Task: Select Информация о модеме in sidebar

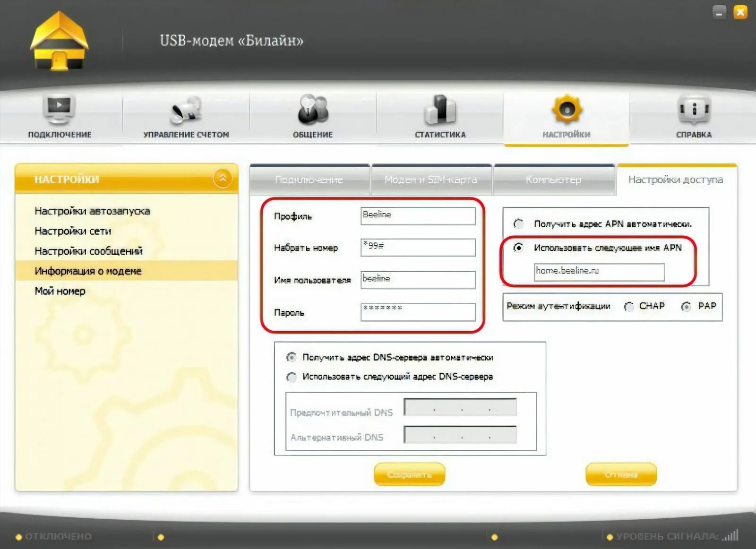Action: click(126, 271)
